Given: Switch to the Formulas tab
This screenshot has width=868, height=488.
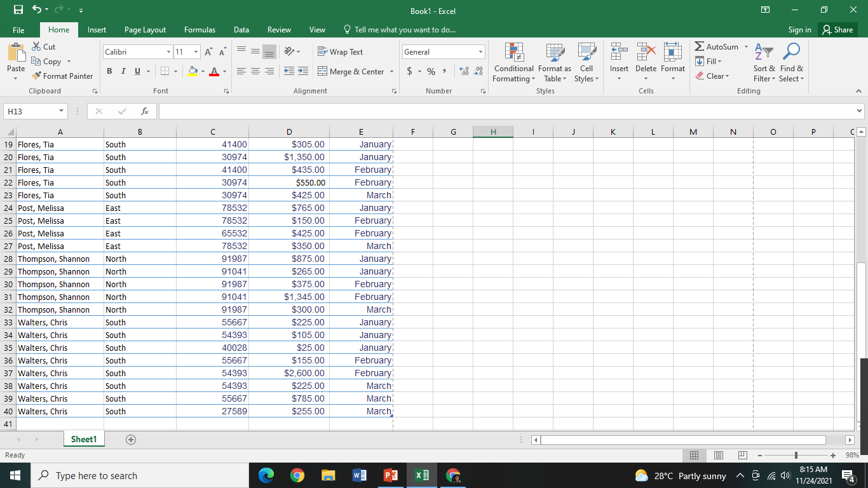Looking at the screenshot, I should [200, 30].
